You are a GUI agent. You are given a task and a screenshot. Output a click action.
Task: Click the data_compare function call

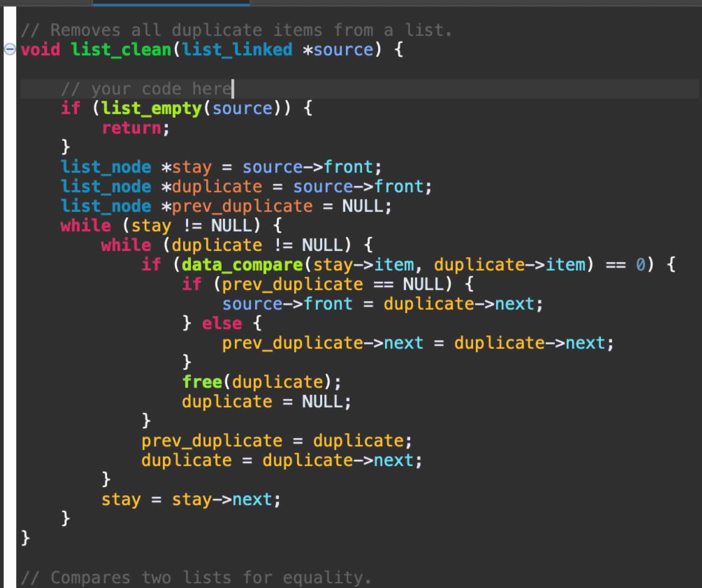tap(242, 265)
